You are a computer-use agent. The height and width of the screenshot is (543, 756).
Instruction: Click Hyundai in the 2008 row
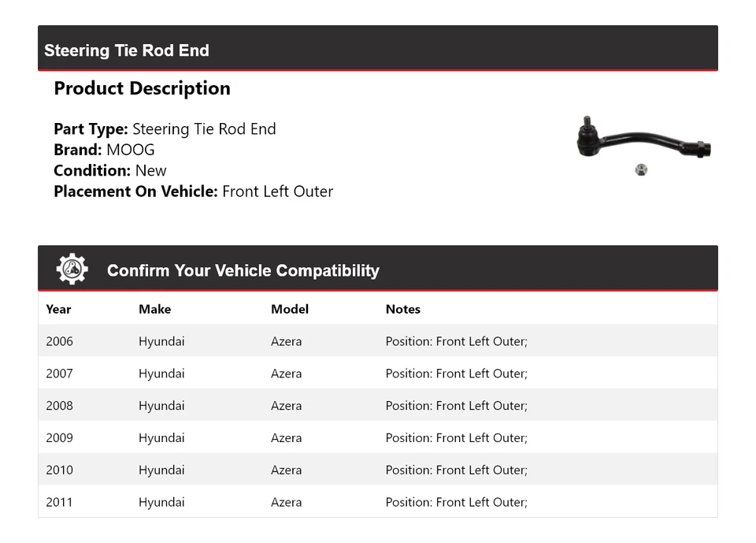click(x=161, y=406)
